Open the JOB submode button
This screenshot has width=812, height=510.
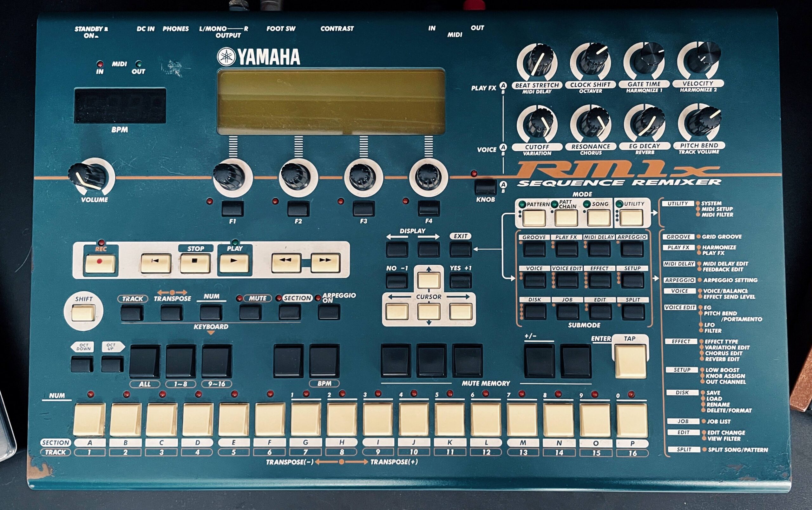click(x=568, y=312)
